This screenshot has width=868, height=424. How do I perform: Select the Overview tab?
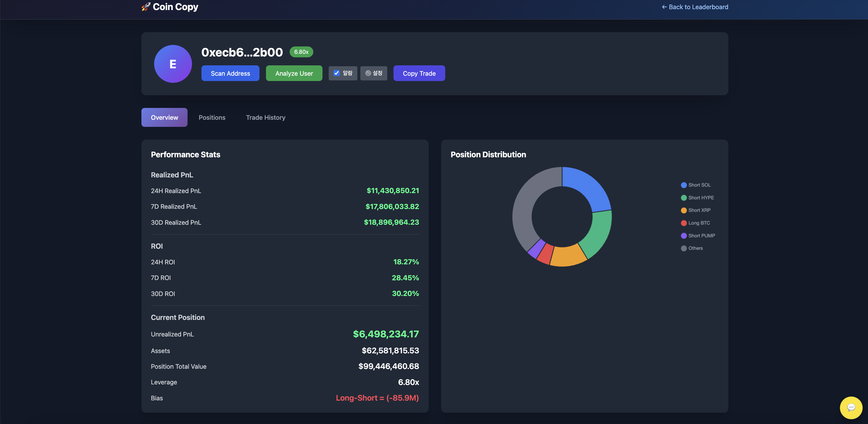[x=164, y=117]
